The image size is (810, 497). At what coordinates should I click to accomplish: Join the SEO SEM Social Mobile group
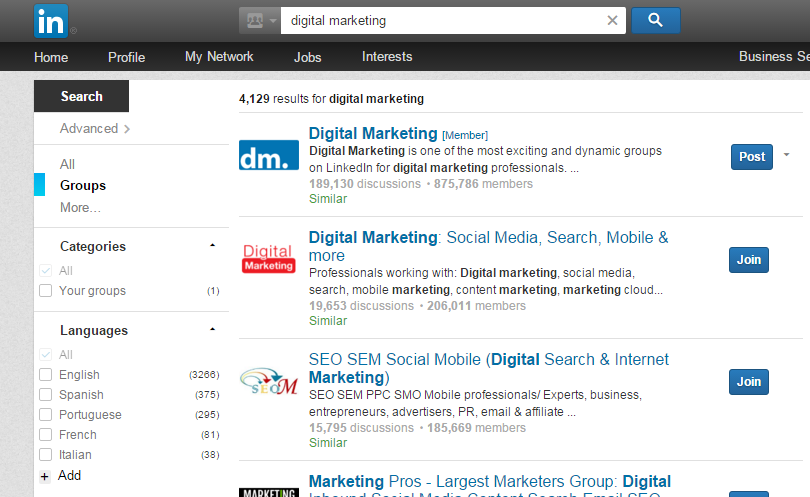tap(749, 381)
